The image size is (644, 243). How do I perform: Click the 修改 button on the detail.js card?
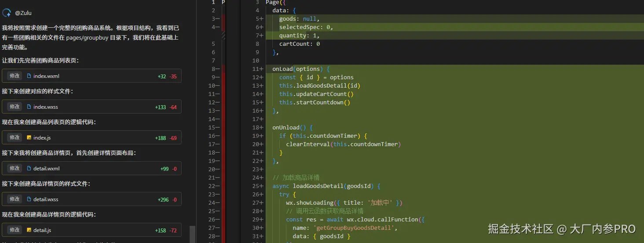click(15, 230)
